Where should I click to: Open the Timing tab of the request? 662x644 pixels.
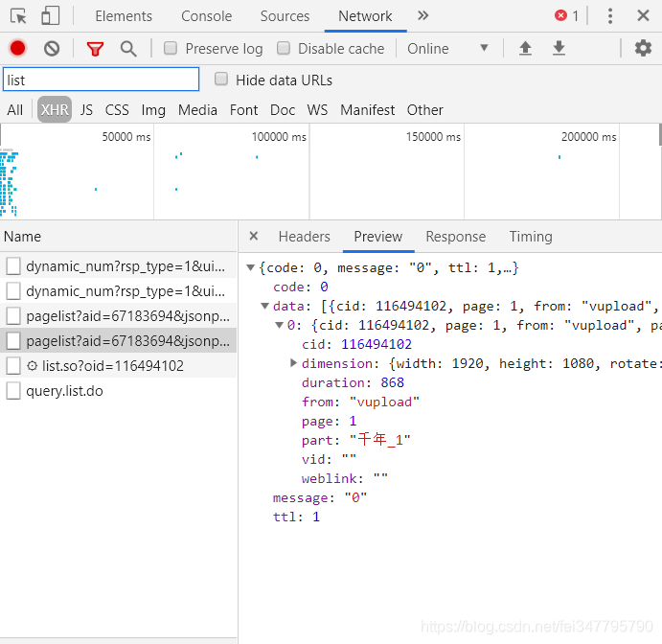click(x=531, y=237)
